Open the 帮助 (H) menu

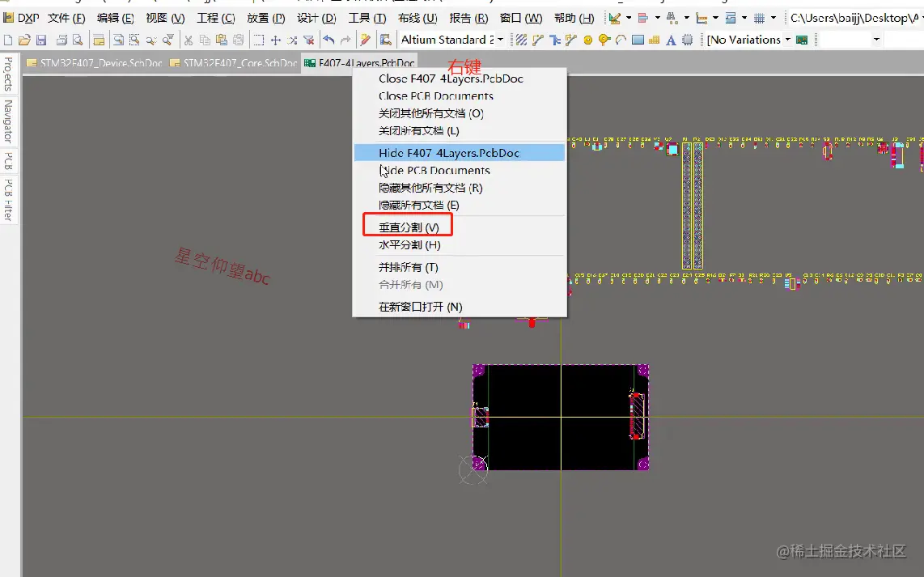[x=574, y=19]
